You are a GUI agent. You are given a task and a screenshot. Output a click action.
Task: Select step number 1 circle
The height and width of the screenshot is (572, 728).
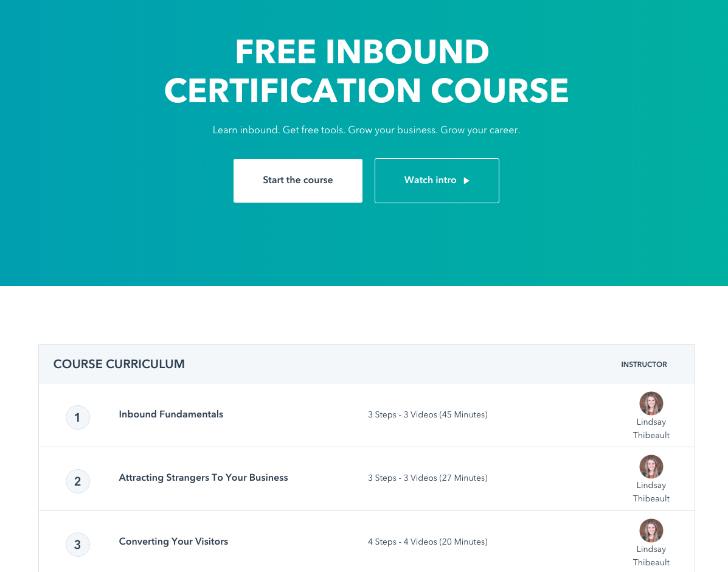click(x=77, y=417)
